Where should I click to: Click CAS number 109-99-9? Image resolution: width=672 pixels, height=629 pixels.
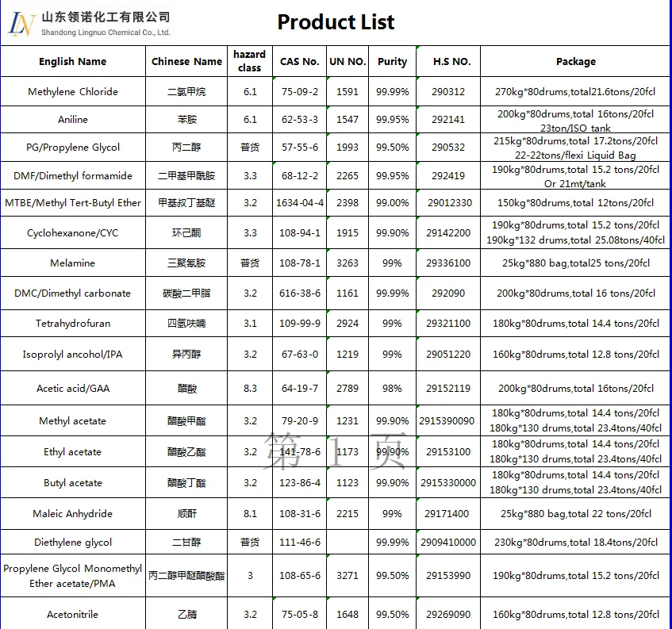pos(300,323)
